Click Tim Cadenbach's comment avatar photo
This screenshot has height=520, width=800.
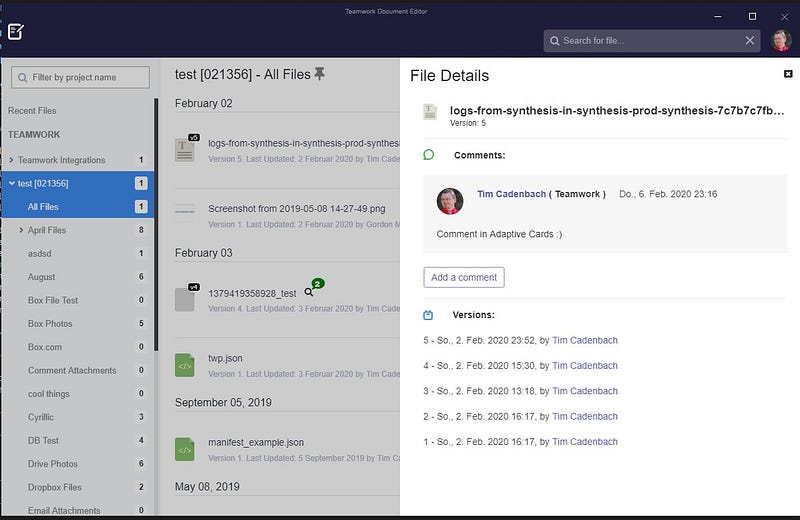click(x=450, y=201)
